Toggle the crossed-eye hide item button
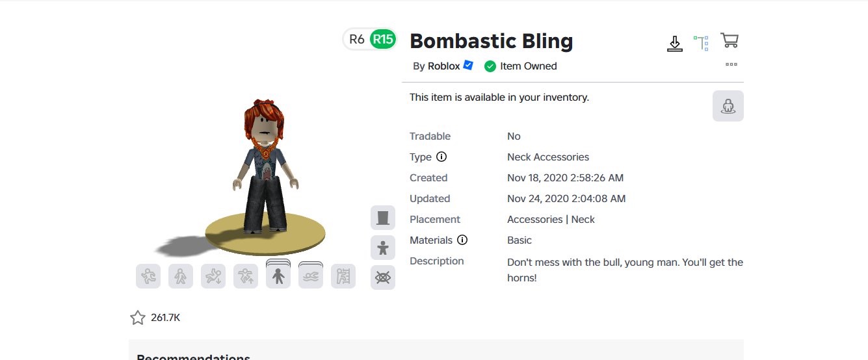 click(383, 277)
